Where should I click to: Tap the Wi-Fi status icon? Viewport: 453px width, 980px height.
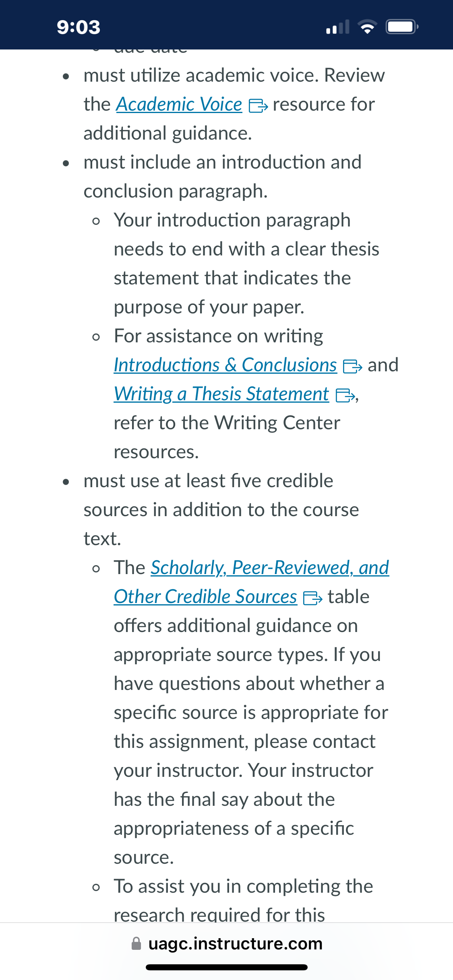click(367, 27)
